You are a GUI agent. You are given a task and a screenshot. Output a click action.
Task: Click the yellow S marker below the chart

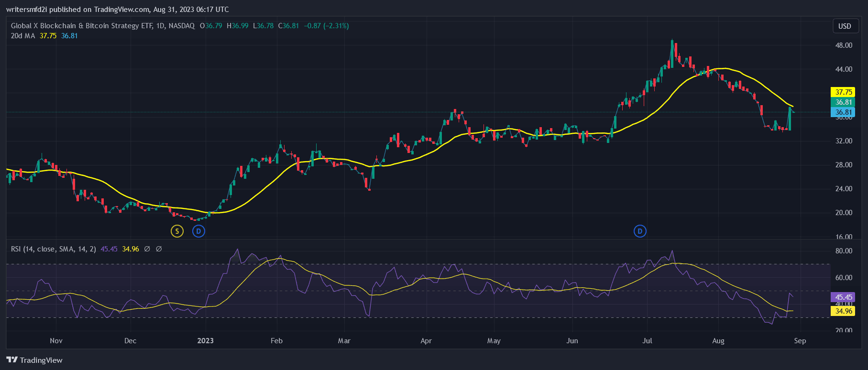pos(177,231)
